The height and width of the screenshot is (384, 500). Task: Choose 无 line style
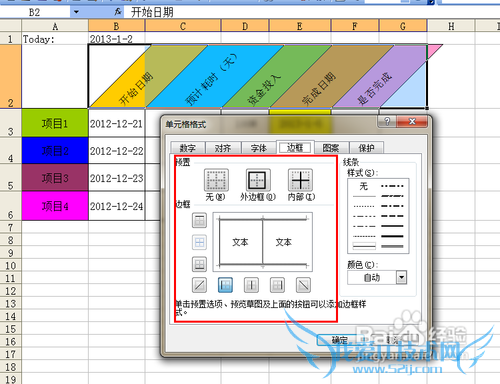click(x=364, y=186)
